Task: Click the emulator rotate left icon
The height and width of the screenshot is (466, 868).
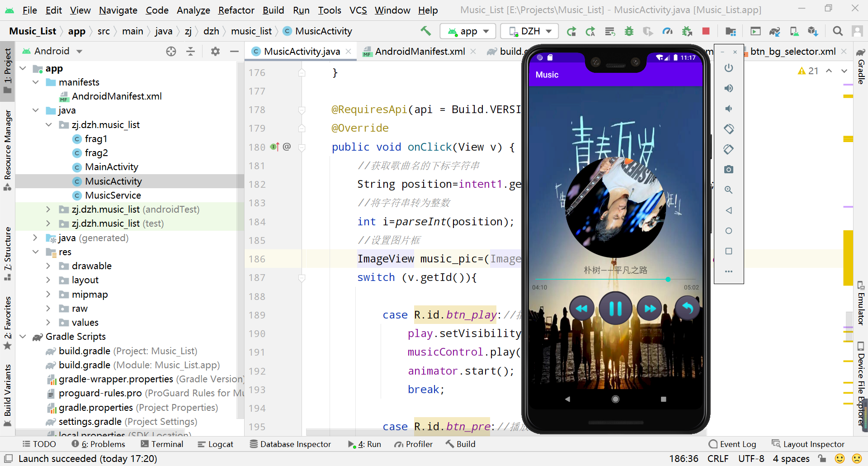Action: [x=728, y=129]
